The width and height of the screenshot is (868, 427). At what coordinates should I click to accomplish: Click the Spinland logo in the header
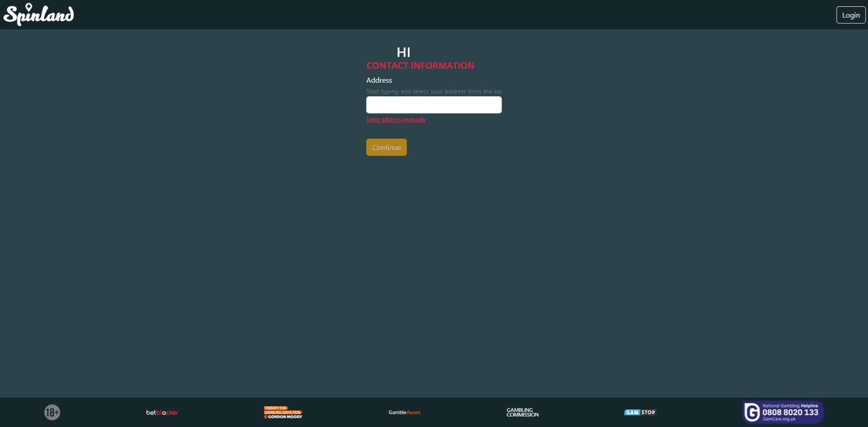tap(39, 14)
